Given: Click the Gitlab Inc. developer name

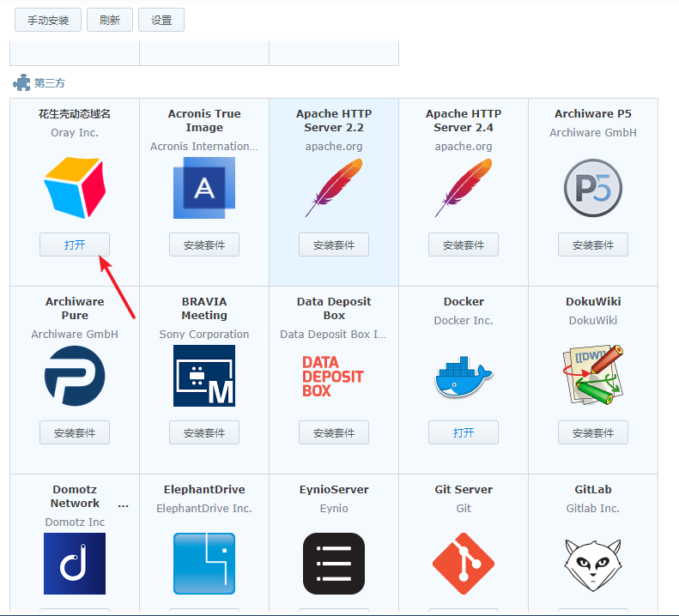Looking at the screenshot, I should [x=593, y=508].
